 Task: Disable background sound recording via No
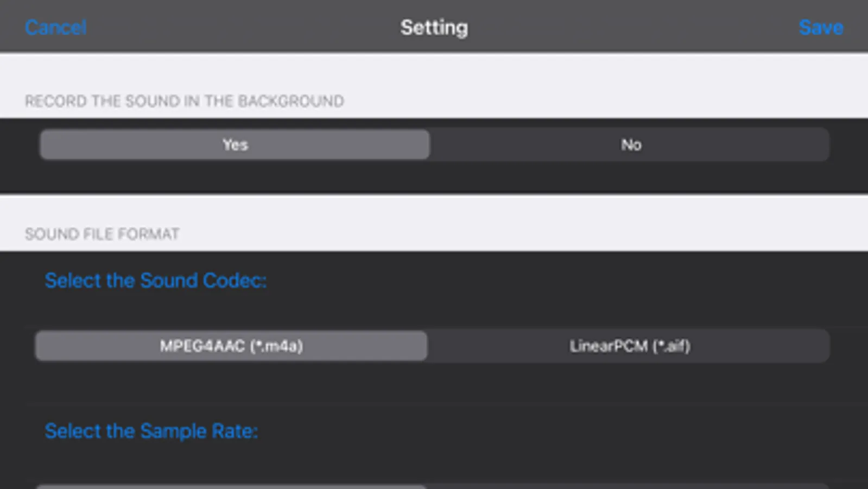coord(631,145)
